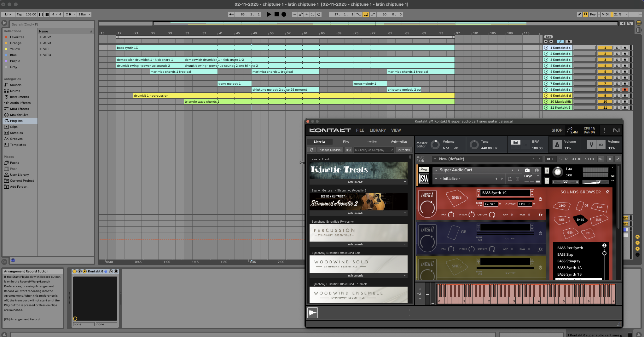
Task: Arm track 8 for recording
Action: (x=625, y=90)
